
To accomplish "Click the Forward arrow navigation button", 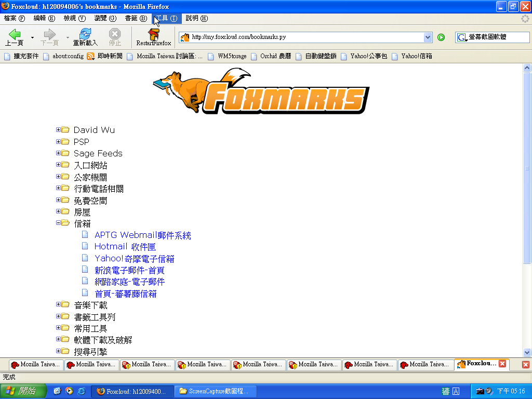I will point(49,37).
